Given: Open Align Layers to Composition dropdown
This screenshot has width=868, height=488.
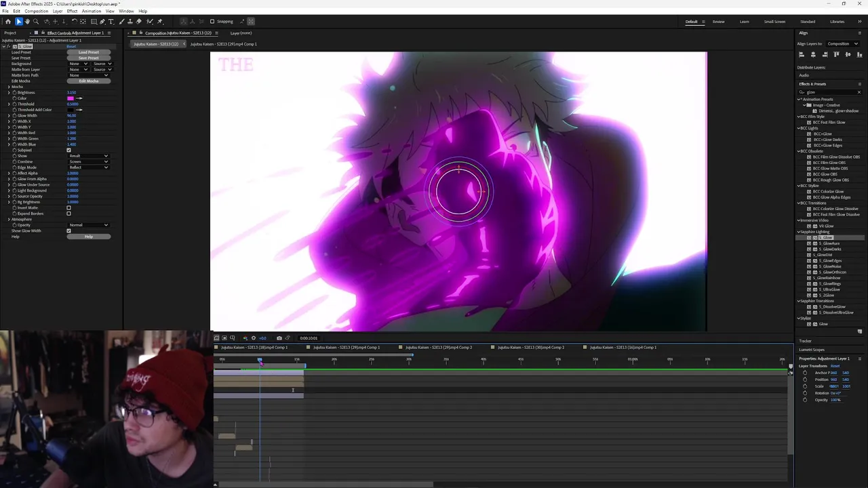Looking at the screenshot, I should [843, 43].
